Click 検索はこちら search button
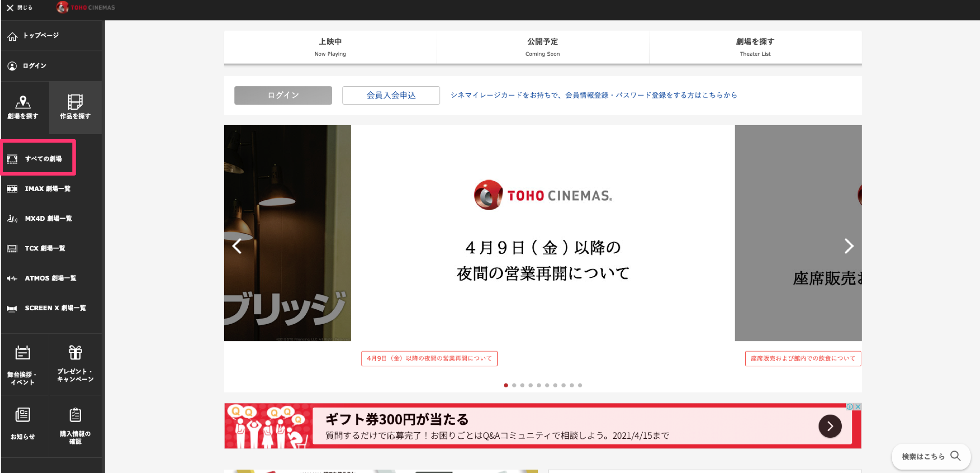Viewport: 980px width, 473px height. click(x=931, y=456)
